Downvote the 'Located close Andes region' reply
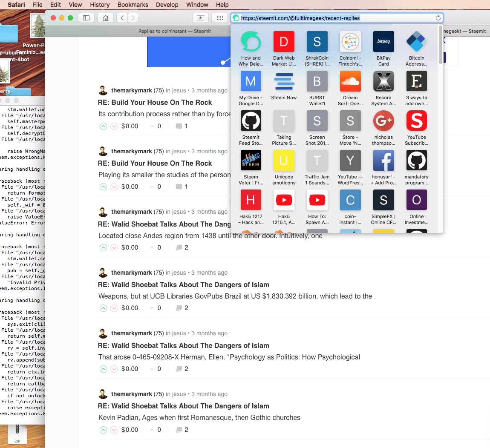 point(114,248)
